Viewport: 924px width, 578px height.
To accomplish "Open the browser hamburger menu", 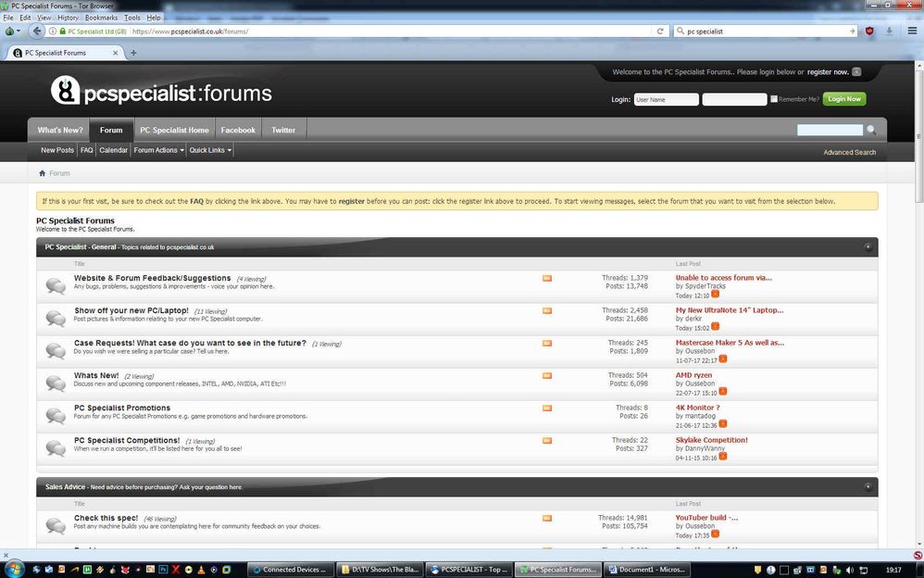I will tap(912, 31).
